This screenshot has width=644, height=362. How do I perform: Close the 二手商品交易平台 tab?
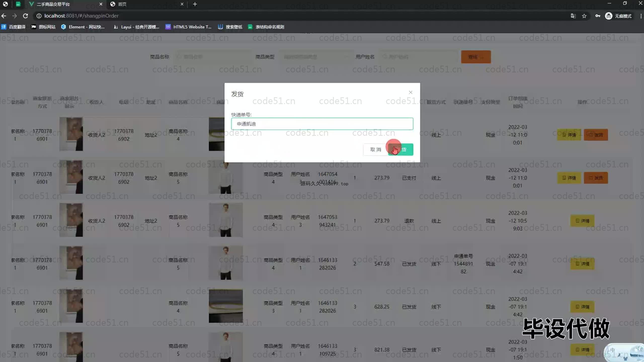click(x=101, y=4)
